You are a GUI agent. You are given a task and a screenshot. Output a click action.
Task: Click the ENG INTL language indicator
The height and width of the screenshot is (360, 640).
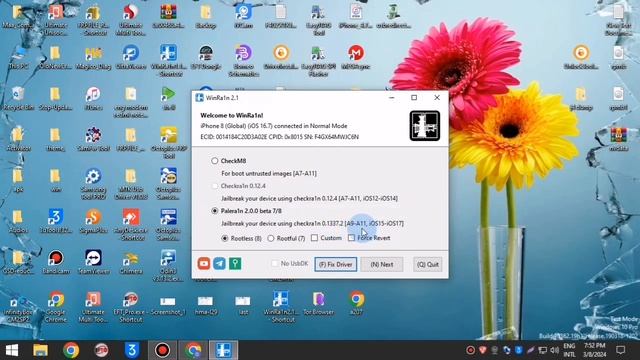point(569,350)
